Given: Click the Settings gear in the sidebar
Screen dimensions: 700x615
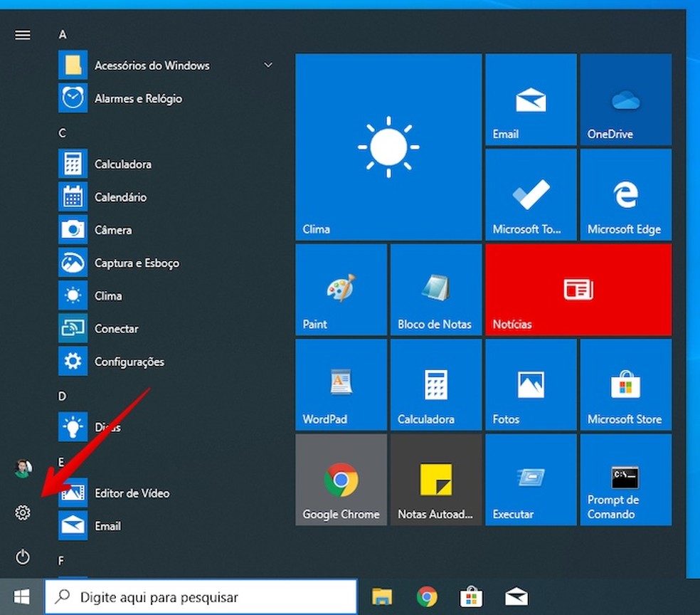Looking at the screenshot, I should click(x=22, y=512).
